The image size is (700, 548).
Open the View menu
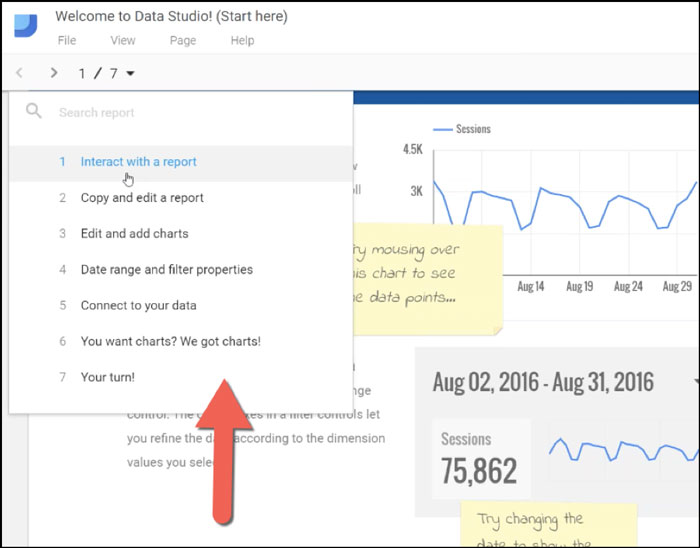point(123,41)
